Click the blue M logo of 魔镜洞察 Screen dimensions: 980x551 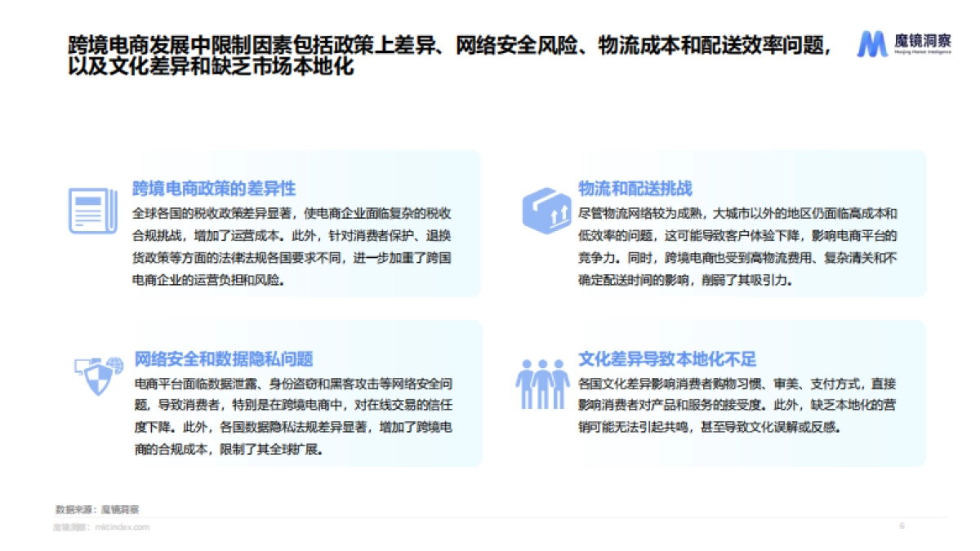coord(874,42)
